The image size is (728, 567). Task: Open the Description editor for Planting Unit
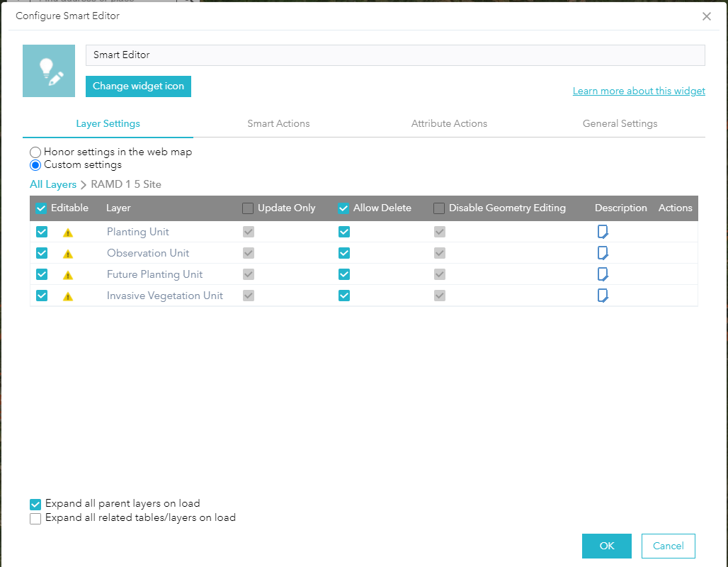(603, 232)
